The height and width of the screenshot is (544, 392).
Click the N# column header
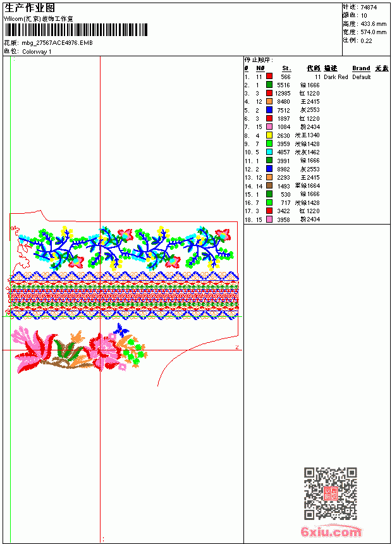(x=260, y=68)
